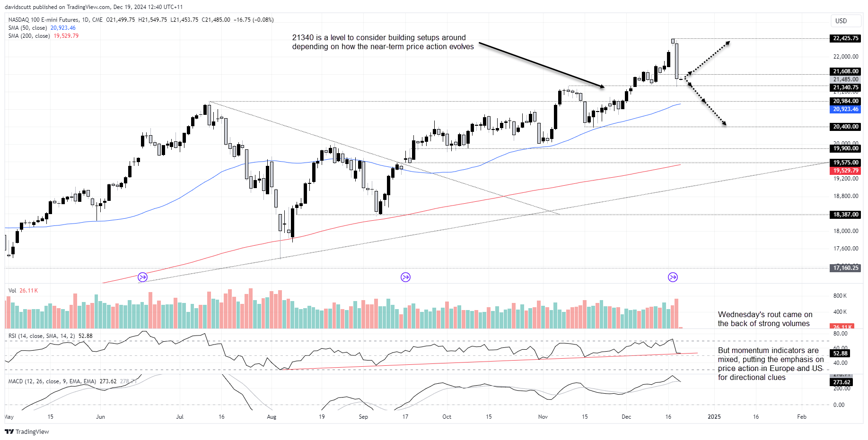Select the NASDAQ 100 E-mini Futures symbol title
868x440 pixels.
click(x=55, y=20)
